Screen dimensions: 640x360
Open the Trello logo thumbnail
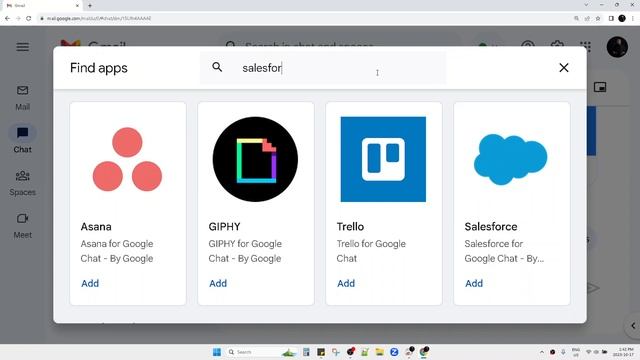[383, 159]
